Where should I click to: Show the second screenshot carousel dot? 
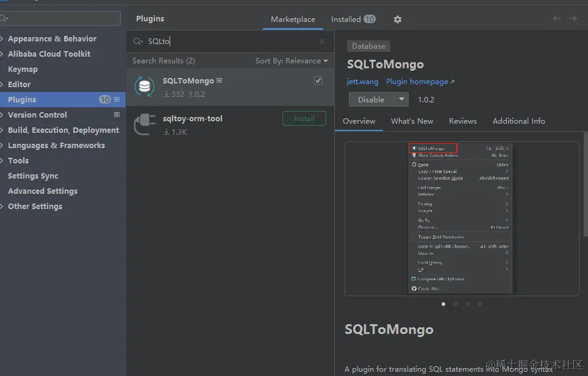tap(456, 304)
